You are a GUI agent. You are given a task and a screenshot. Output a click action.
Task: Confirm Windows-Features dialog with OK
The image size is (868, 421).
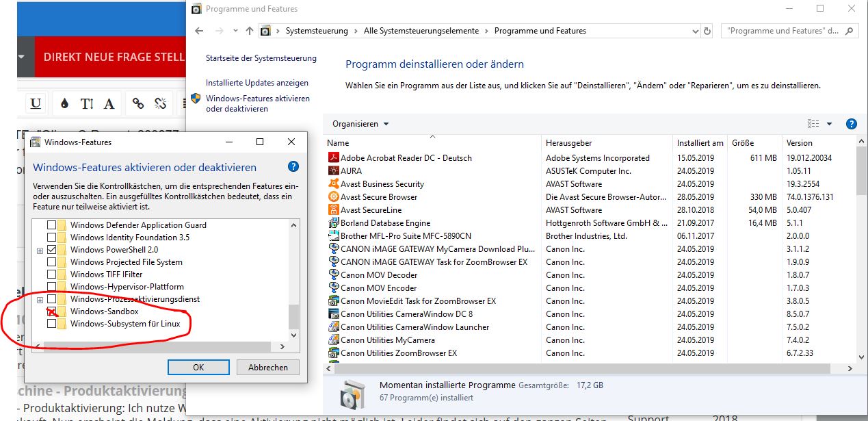coord(198,367)
